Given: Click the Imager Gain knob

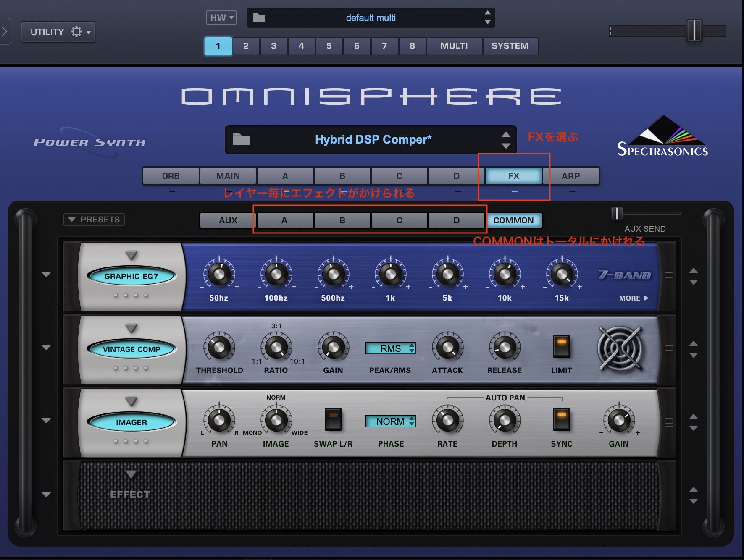Looking at the screenshot, I should point(619,420).
